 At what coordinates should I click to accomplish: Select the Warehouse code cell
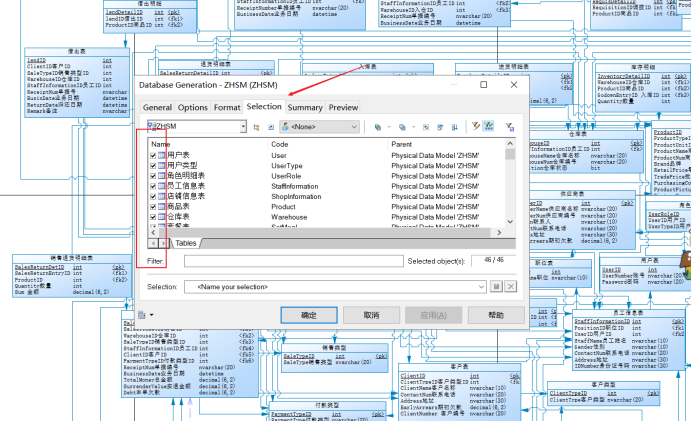pos(289,217)
